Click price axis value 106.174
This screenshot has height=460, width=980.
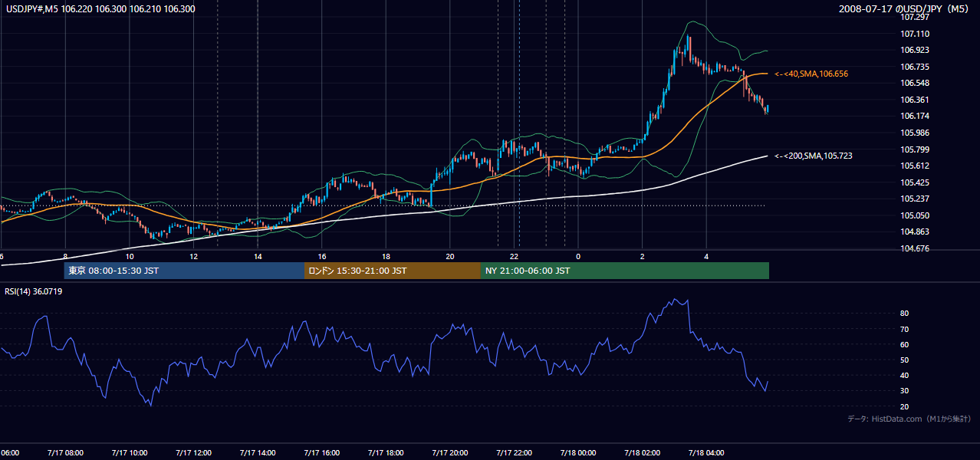tap(916, 116)
